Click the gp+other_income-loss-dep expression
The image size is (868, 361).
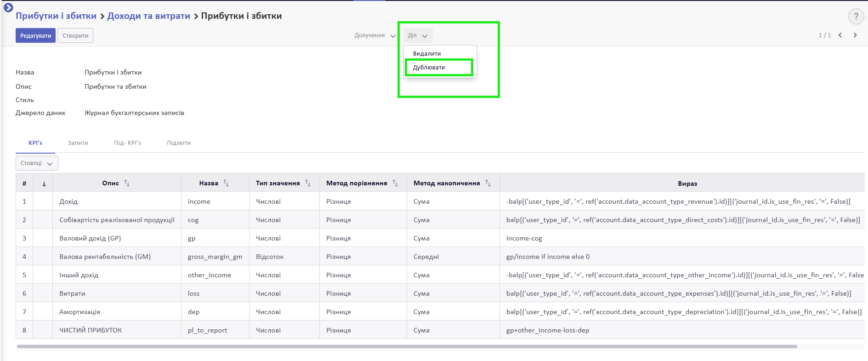click(682, 330)
